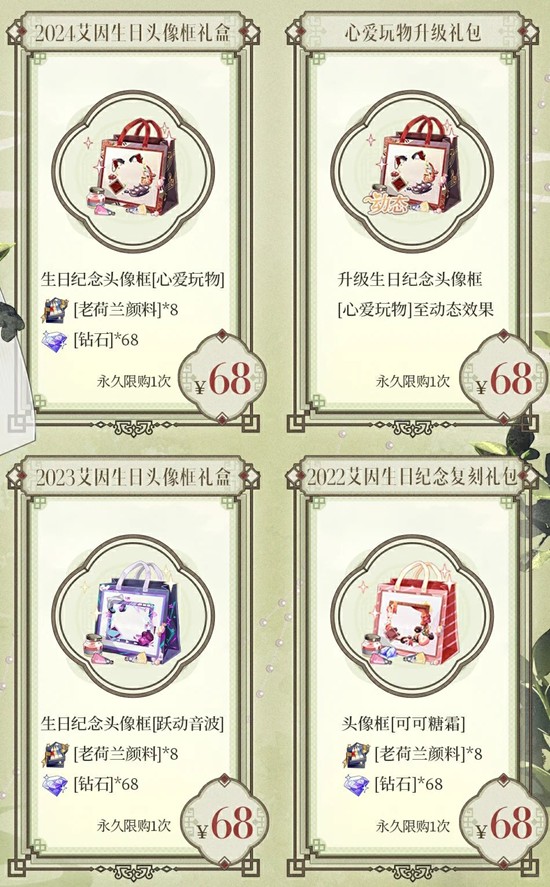Click diamond icon in 2023 pack
The height and width of the screenshot is (887, 550).
[x=55, y=785]
